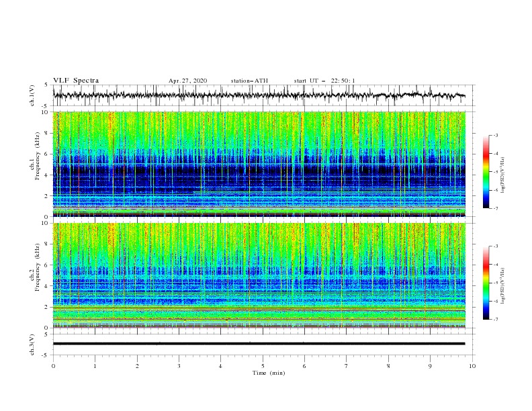Click the time axis tick label '10'
Screen dimensions: 532x411
click(x=472, y=366)
